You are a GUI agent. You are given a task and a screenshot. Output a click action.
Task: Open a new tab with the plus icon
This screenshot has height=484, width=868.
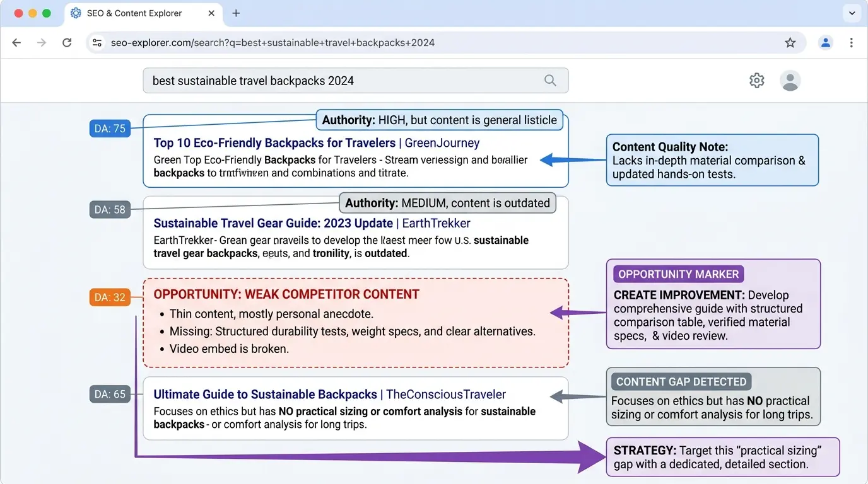point(236,13)
